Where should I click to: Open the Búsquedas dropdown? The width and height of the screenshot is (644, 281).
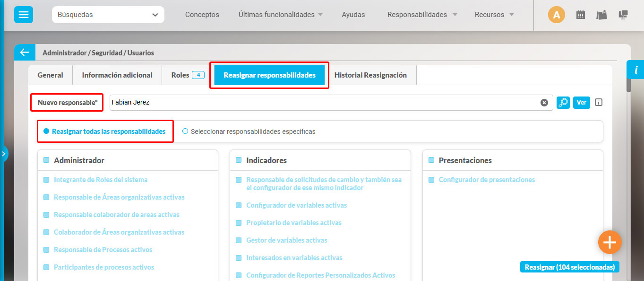pos(108,15)
